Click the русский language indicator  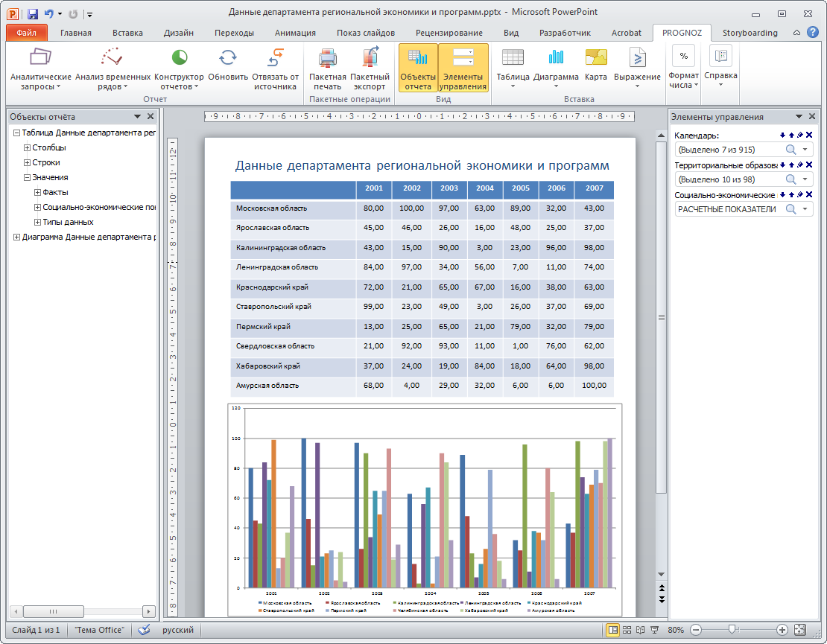tap(178, 630)
